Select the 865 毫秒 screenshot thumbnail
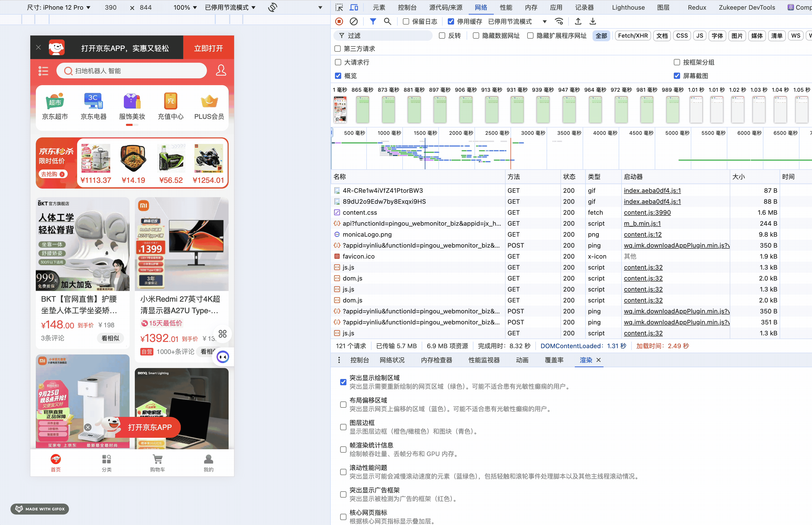This screenshot has height=525, width=812. click(x=362, y=109)
